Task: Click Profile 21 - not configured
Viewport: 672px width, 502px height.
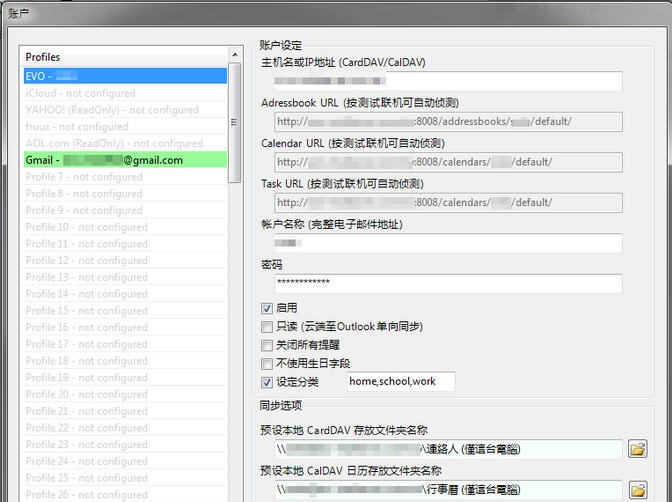Action: [125, 411]
